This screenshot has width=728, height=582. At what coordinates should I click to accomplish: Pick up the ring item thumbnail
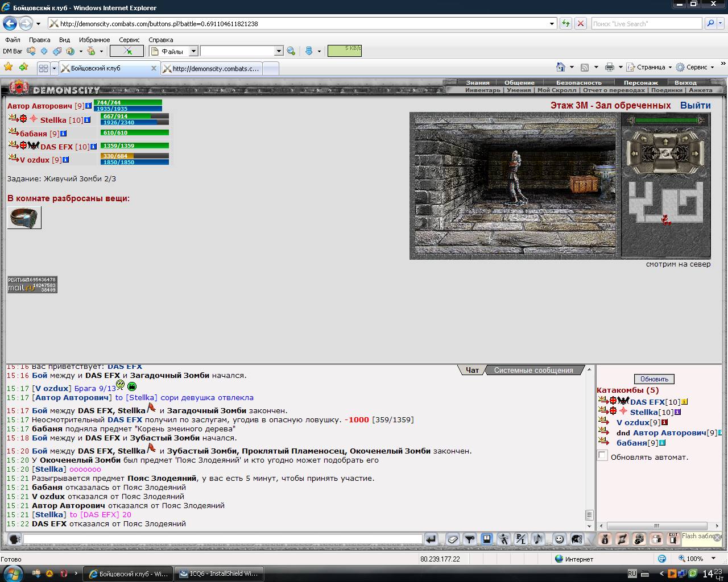point(24,218)
